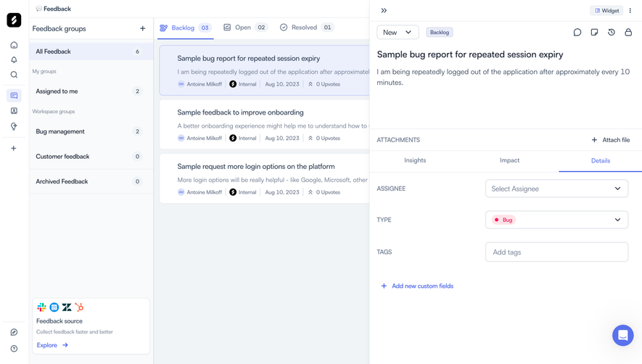Open the Select Assignee dropdown
Screen dimensions: 642x364
click(x=556, y=189)
